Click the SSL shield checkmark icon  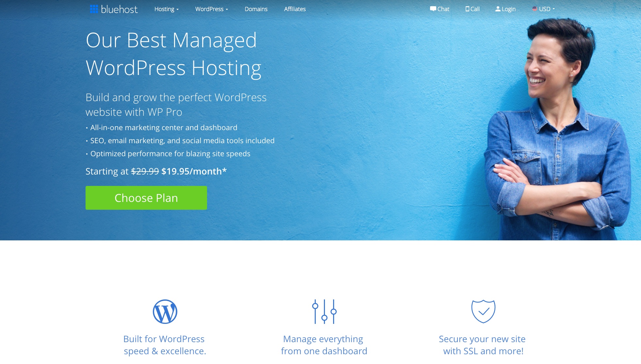[x=483, y=311]
